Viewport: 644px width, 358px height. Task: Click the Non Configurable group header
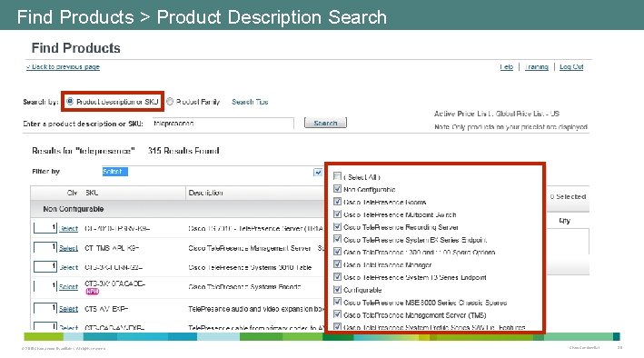[73, 209]
